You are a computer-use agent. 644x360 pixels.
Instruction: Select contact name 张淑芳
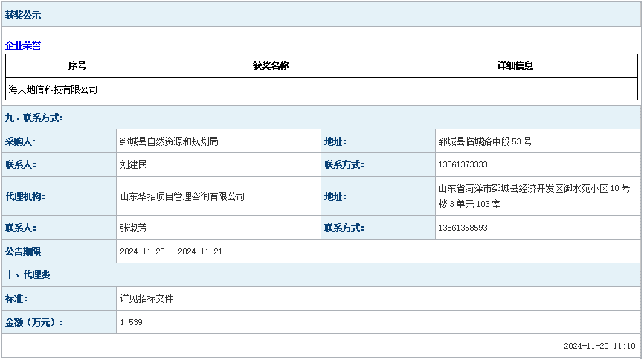(x=133, y=228)
